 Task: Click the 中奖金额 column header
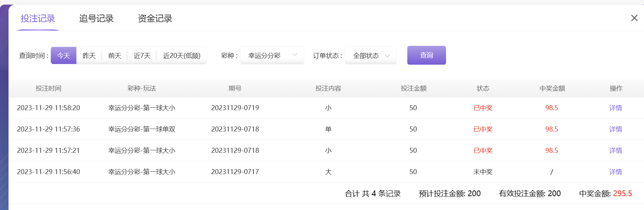click(552, 88)
